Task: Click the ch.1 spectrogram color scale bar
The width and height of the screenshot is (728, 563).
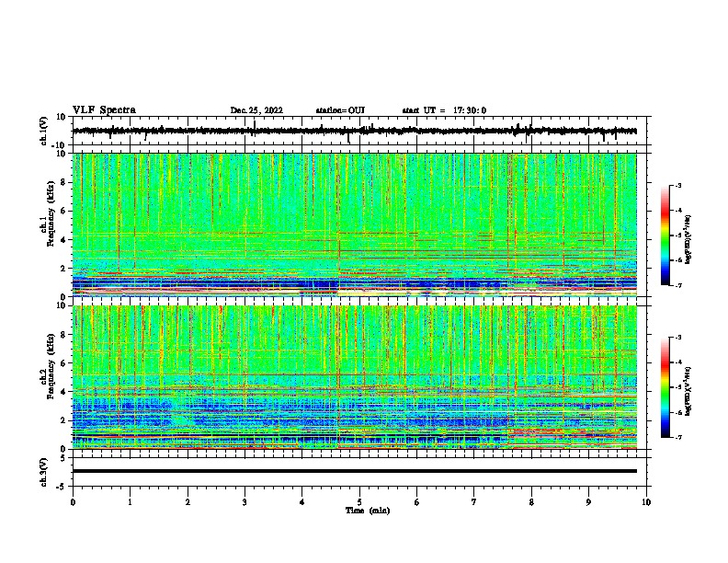Action: (665, 236)
